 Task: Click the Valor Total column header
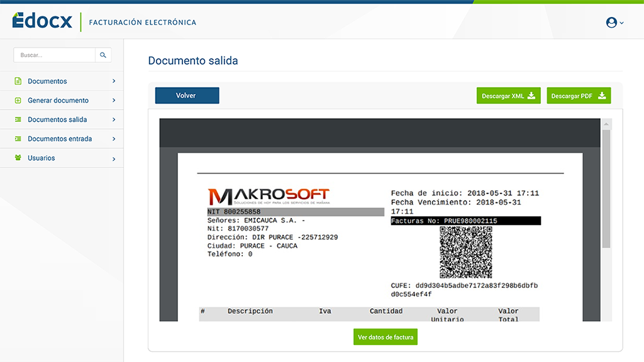coord(508,315)
